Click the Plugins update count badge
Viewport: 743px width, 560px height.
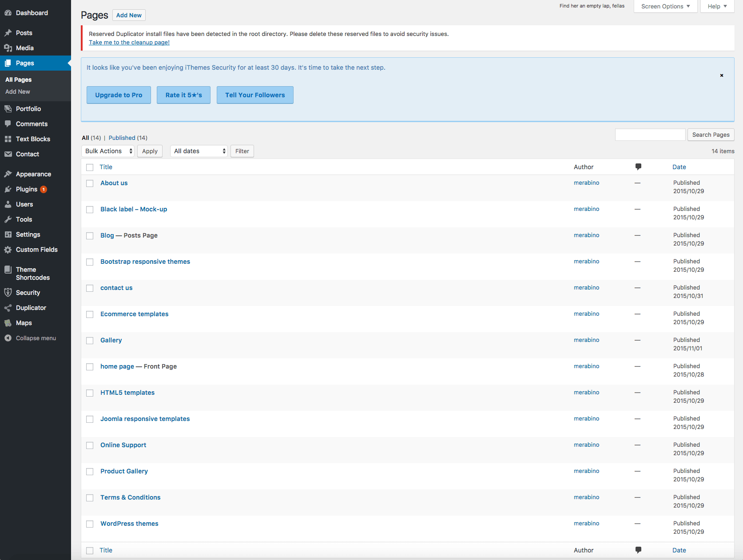(44, 189)
